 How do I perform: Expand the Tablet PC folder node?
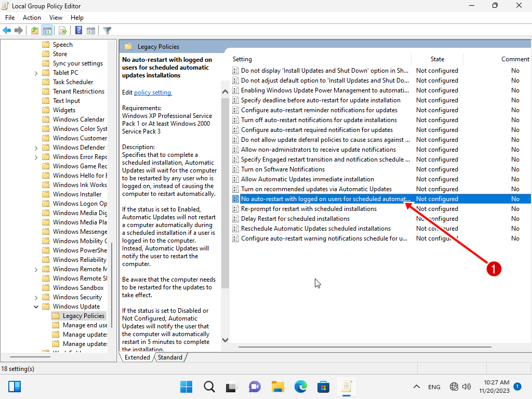tap(36, 73)
